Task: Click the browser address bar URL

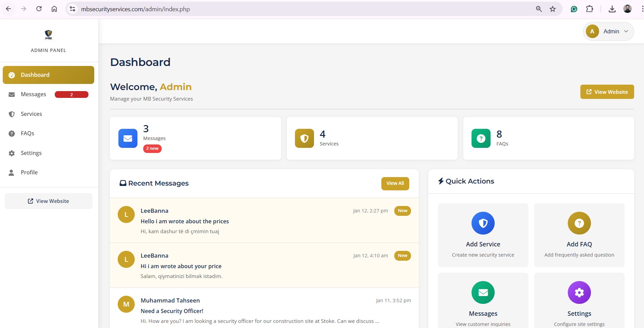Action: (x=135, y=9)
